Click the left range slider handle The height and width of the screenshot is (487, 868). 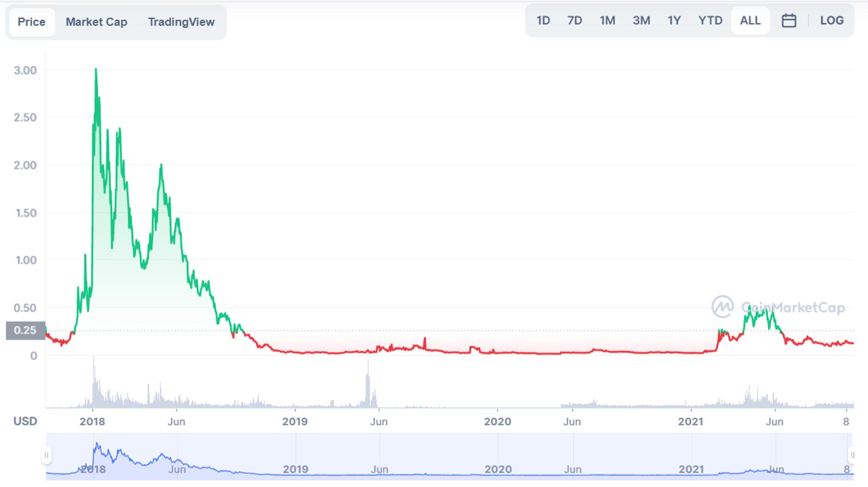46,455
